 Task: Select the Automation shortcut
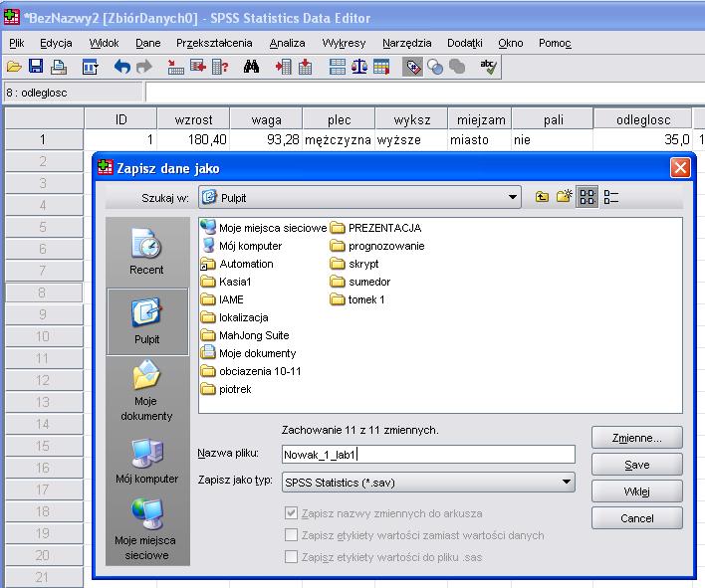[237, 264]
